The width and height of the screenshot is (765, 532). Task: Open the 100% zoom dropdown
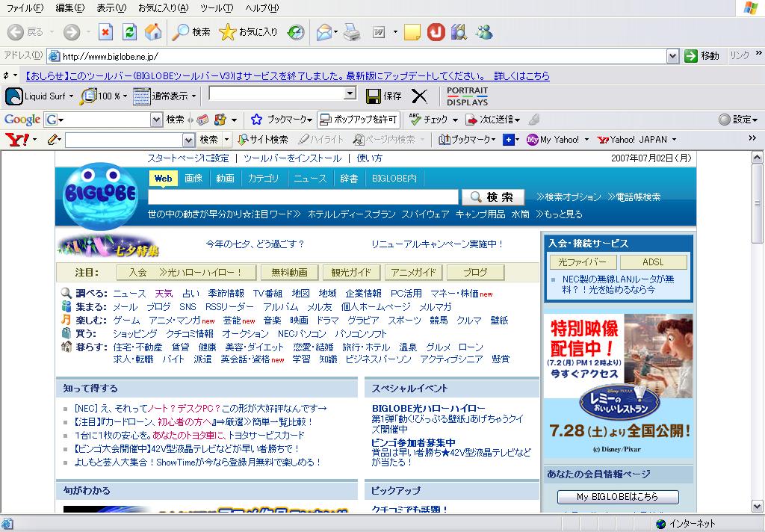click(125, 96)
